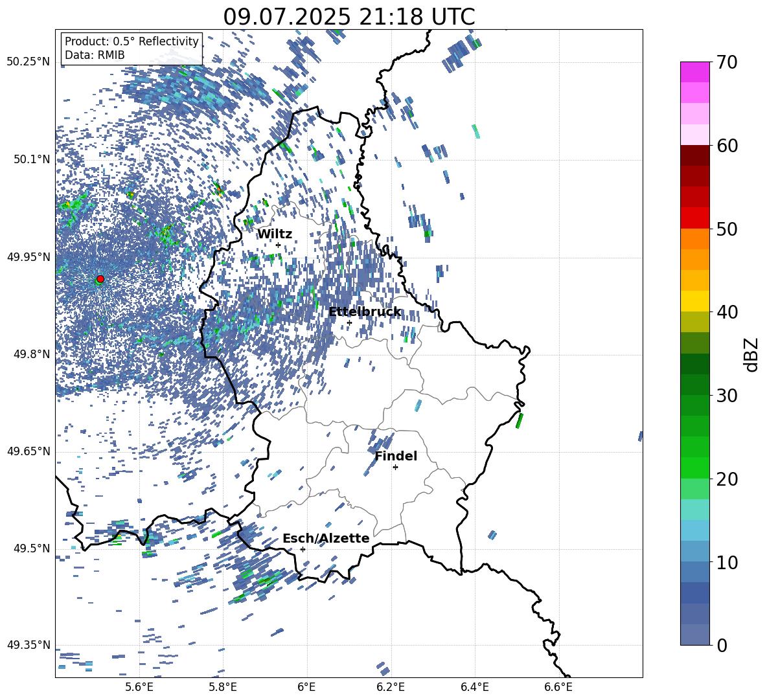The width and height of the screenshot is (767, 700).
Task: Click the 50 tick label on colorbar
Action: [727, 229]
